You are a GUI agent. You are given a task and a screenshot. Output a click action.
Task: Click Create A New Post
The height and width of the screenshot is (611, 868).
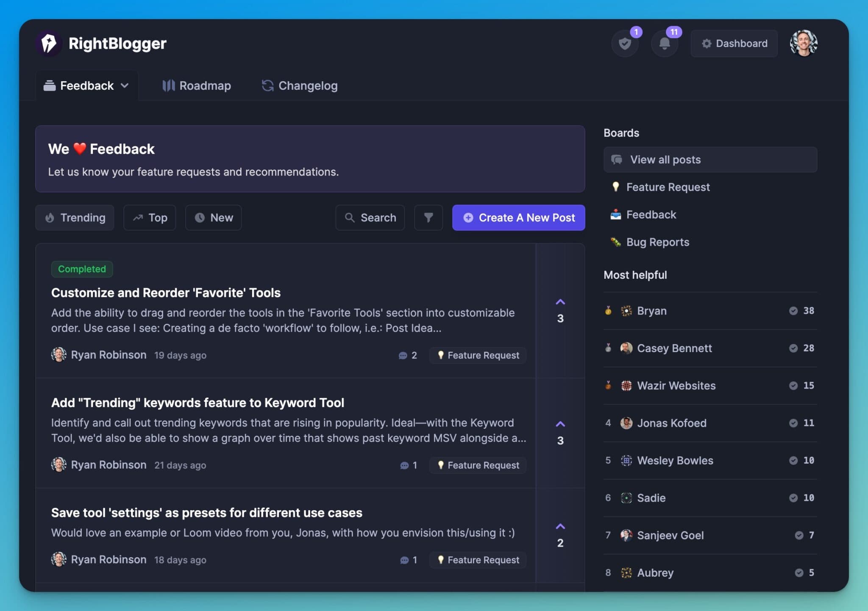pos(518,217)
